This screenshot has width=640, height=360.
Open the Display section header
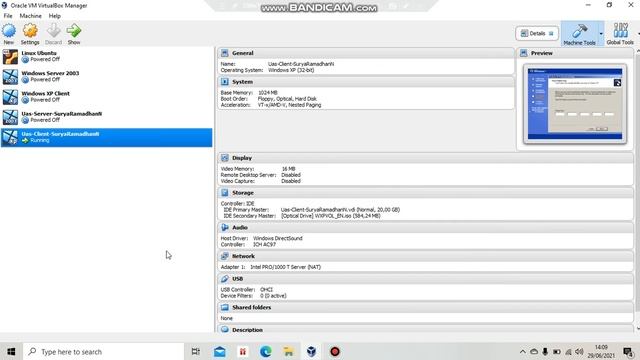pyautogui.click(x=426, y=158)
